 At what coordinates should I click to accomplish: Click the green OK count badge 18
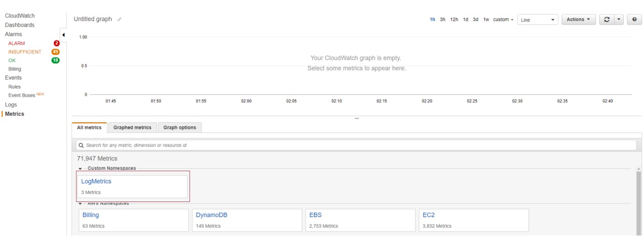(x=56, y=61)
